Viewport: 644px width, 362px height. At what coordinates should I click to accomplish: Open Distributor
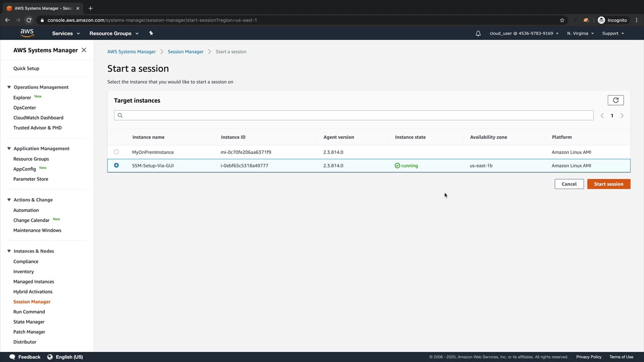(x=25, y=342)
